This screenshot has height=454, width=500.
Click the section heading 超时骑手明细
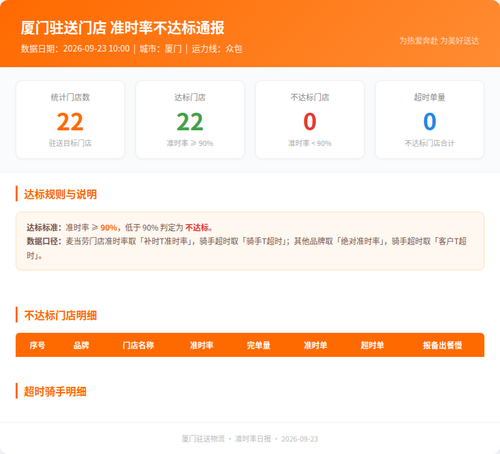point(55,391)
